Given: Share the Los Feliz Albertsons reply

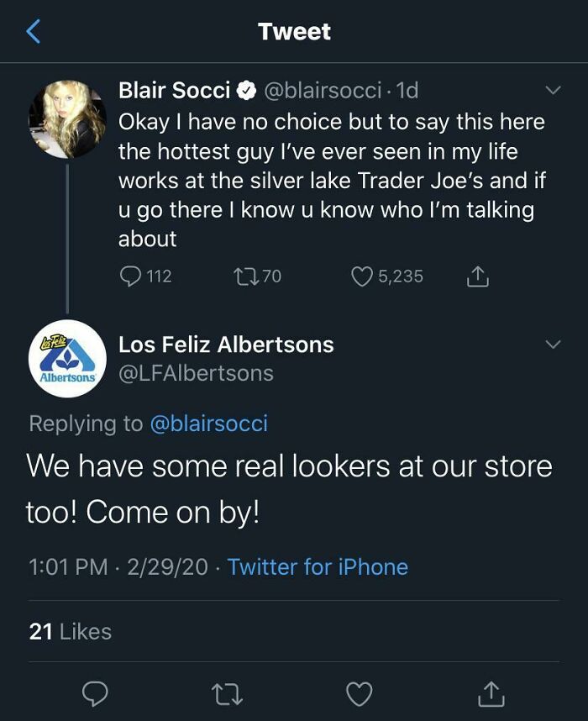Looking at the screenshot, I should tap(491, 692).
